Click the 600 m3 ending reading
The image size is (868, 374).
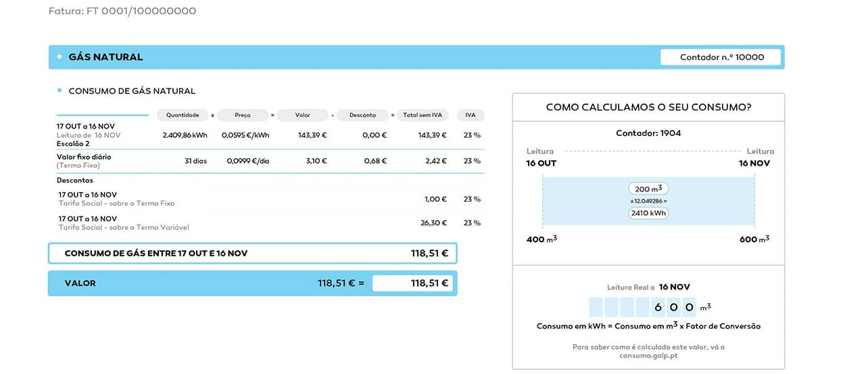tap(754, 239)
